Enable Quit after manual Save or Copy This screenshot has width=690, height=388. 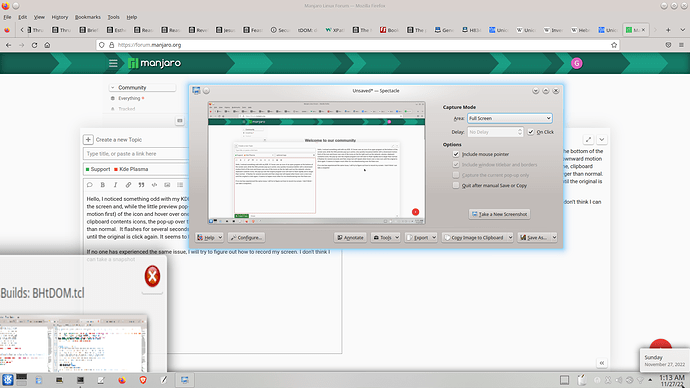(x=456, y=185)
